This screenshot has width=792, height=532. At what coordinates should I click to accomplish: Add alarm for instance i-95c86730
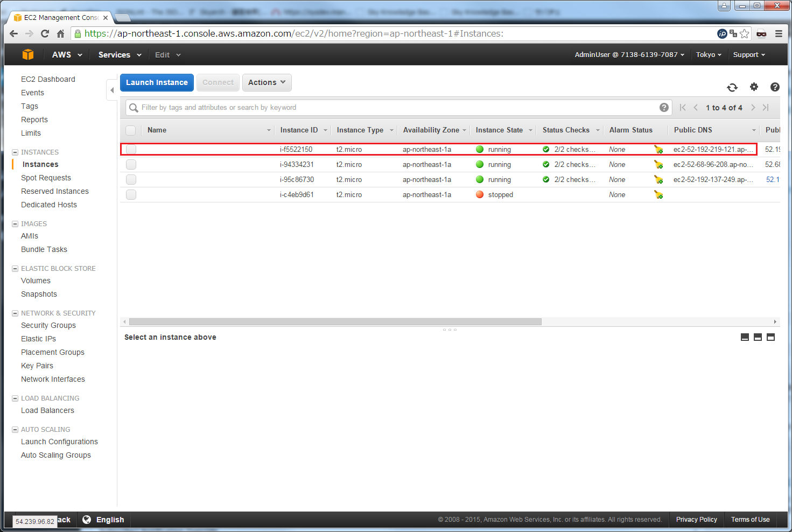pos(658,180)
